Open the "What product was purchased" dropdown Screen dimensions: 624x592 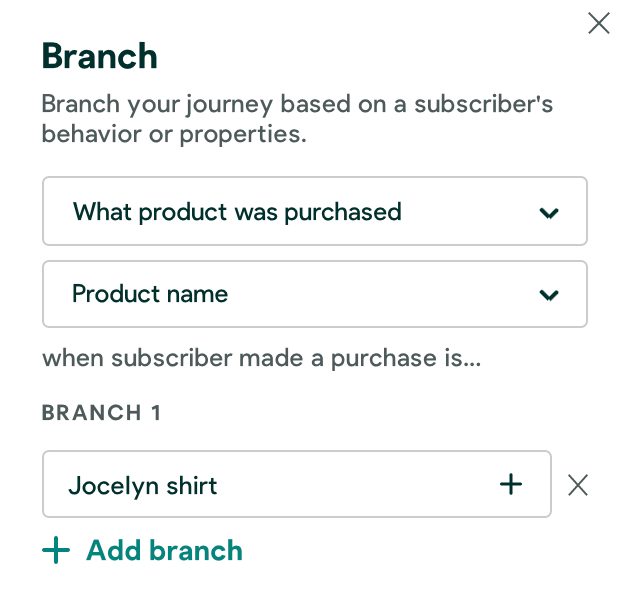pos(314,212)
